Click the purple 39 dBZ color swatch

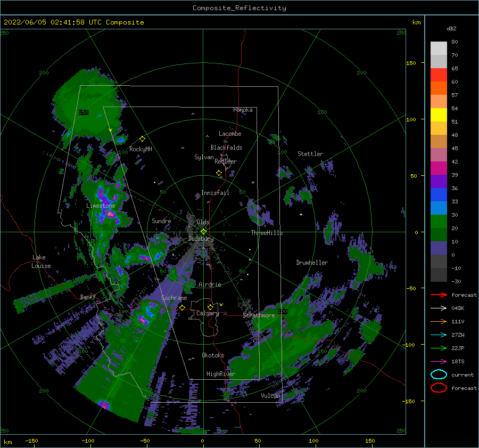pos(439,181)
